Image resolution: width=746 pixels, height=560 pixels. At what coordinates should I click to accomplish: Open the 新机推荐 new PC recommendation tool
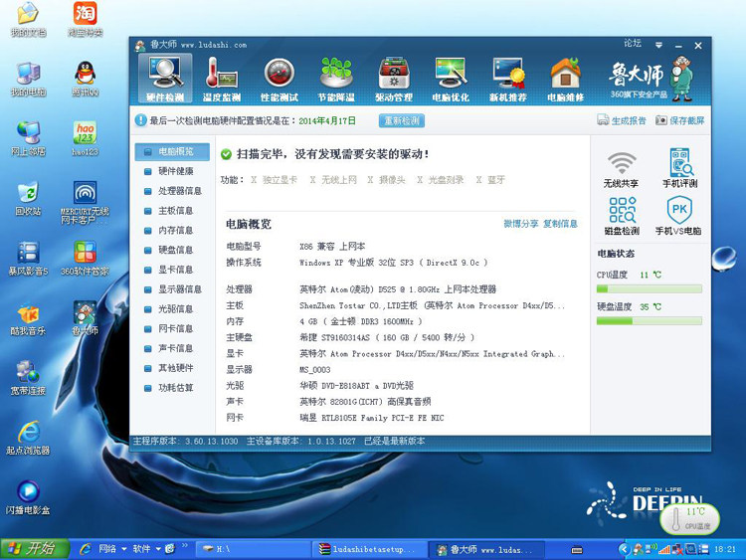(x=508, y=80)
